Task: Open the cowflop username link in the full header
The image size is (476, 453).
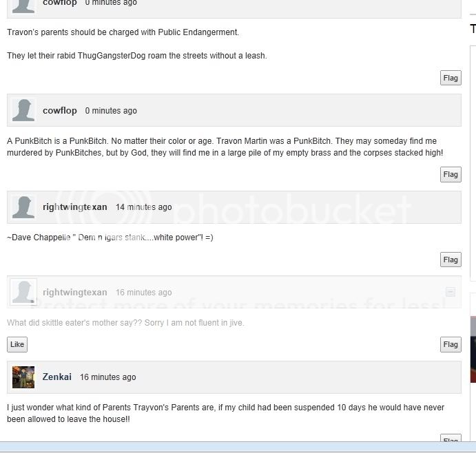Action: [x=60, y=111]
